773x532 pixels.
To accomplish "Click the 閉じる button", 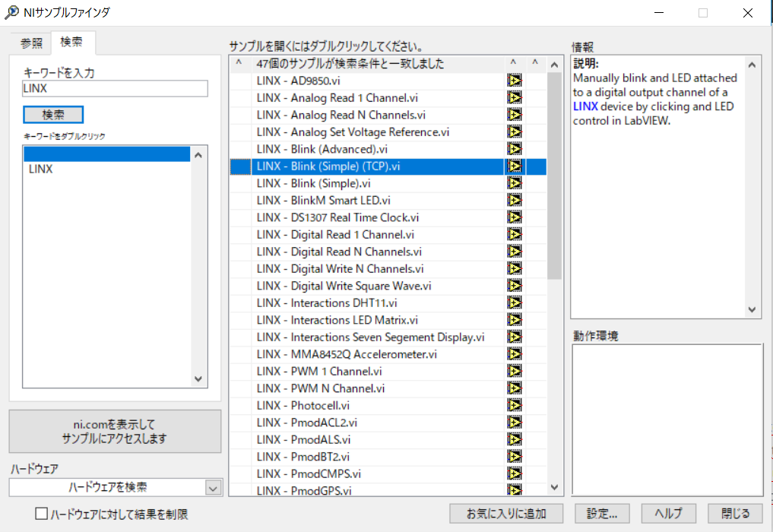I will click(735, 513).
